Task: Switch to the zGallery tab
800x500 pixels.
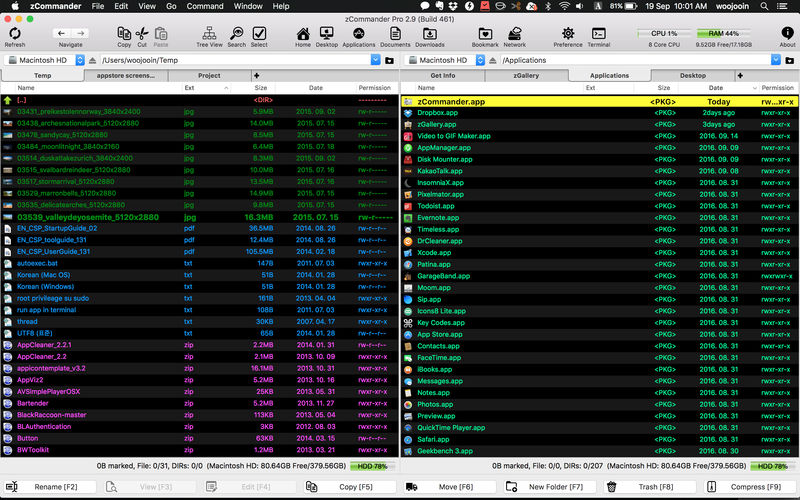Action: coord(526,75)
